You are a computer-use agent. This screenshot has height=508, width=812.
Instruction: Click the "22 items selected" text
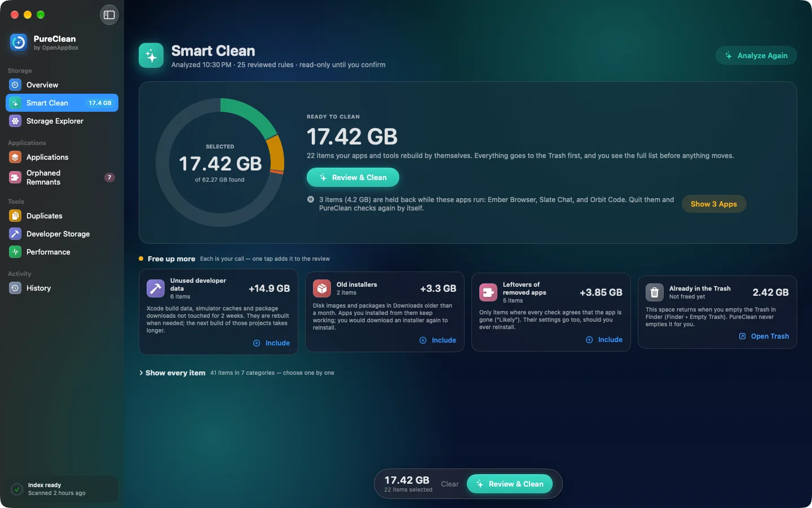click(408, 490)
